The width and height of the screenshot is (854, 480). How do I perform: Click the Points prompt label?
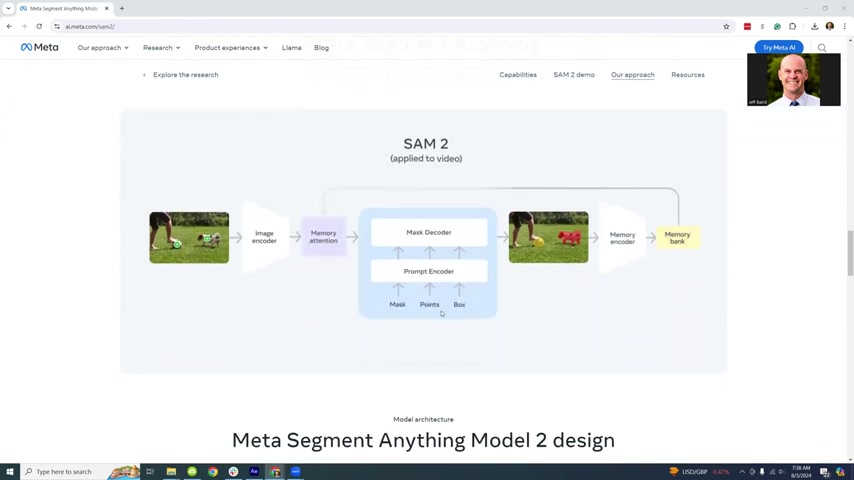tap(429, 305)
